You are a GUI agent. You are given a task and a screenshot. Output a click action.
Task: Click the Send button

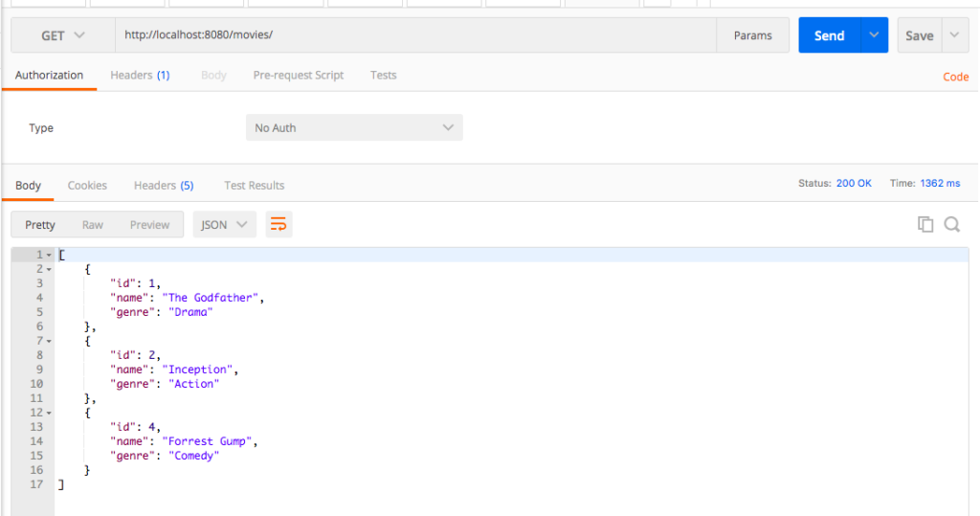click(x=829, y=35)
